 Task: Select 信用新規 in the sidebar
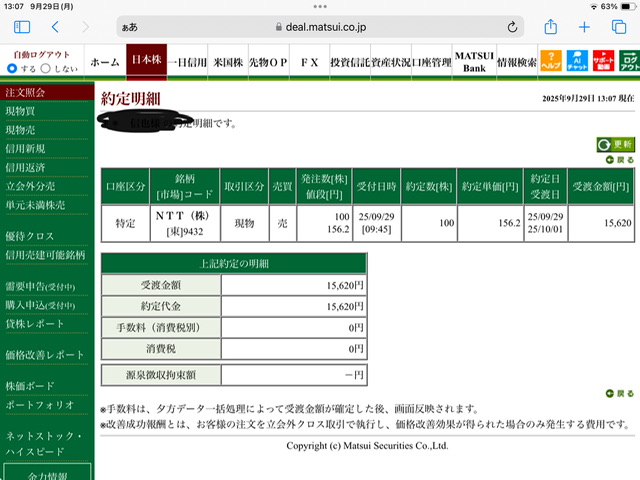coord(25,149)
